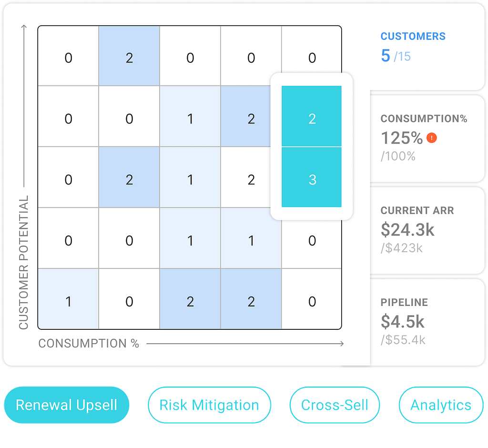Open the Analytics pill button

pos(441,405)
